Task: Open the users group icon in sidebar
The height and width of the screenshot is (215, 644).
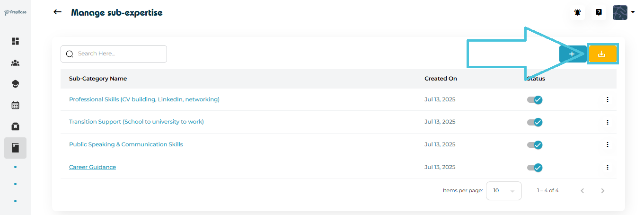Action: pyautogui.click(x=15, y=63)
